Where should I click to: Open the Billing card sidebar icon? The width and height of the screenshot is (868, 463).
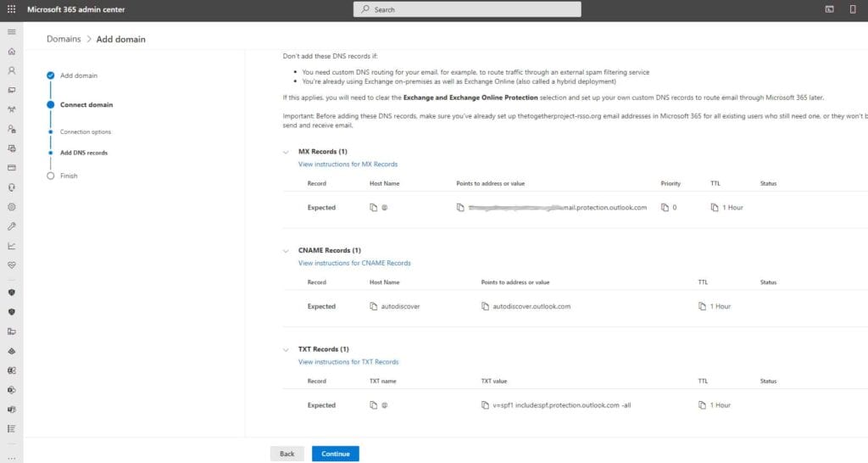[x=12, y=168]
